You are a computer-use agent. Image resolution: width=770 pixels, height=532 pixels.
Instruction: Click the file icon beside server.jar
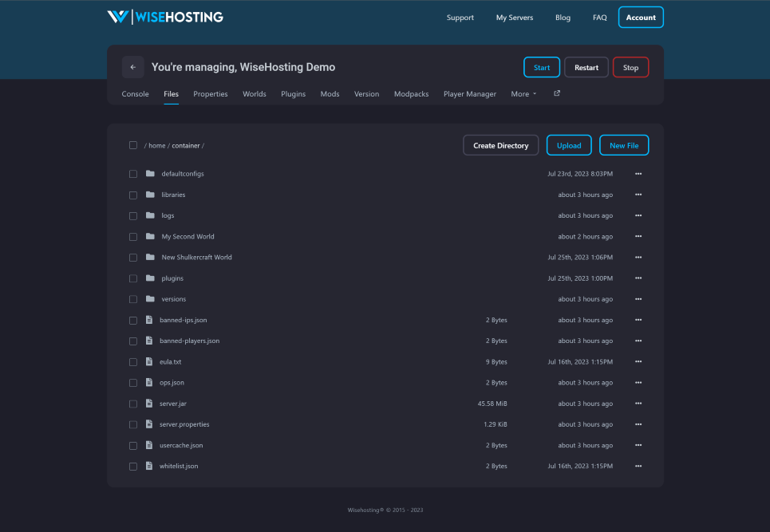coord(148,404)
